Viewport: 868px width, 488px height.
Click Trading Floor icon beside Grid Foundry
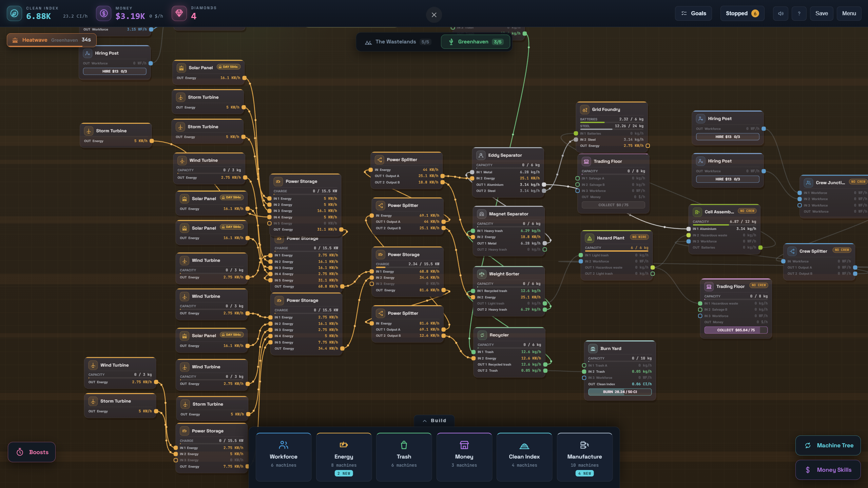tap(586, 161)
